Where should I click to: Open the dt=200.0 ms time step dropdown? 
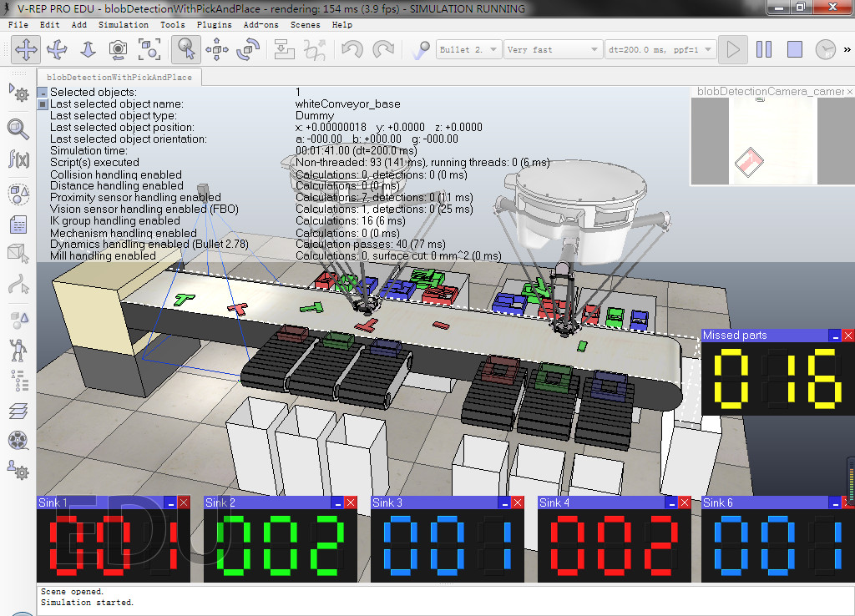click(x=660, y=49)
